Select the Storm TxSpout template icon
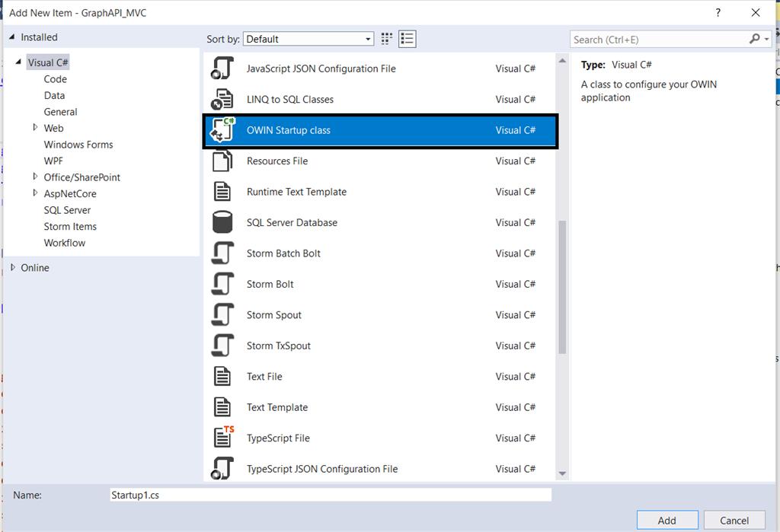The image size is (780, 532). 222,346
